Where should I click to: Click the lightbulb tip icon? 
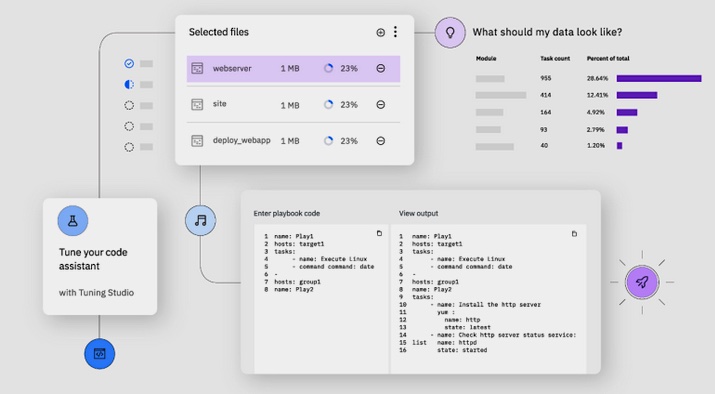click(450, 32)
